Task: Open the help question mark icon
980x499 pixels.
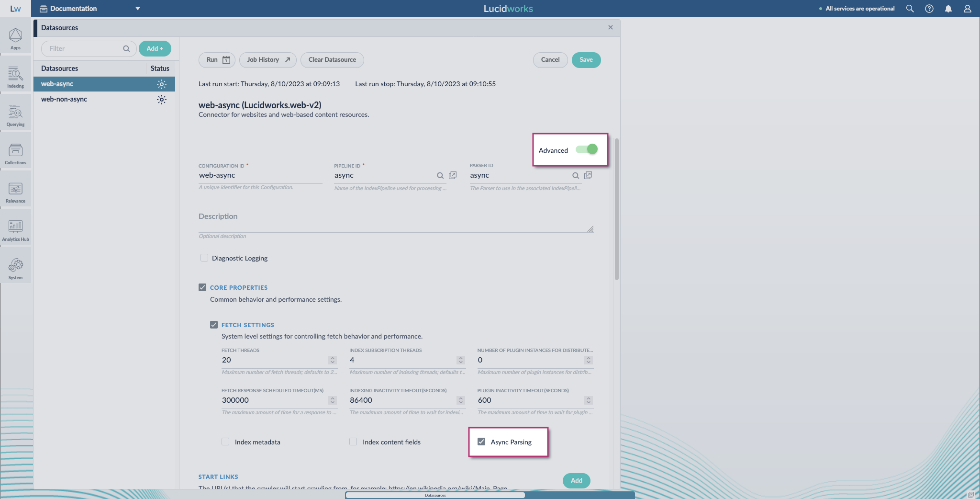Action: click(x=929, y=9)
